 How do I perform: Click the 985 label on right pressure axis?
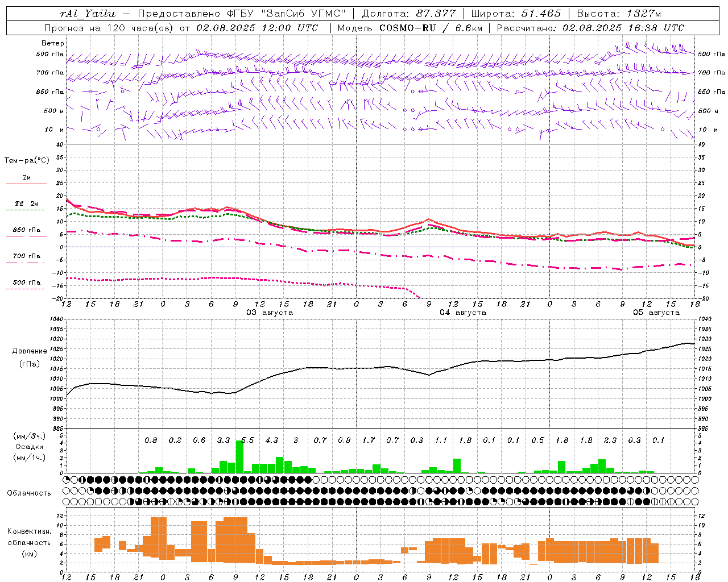pos(704,429)
